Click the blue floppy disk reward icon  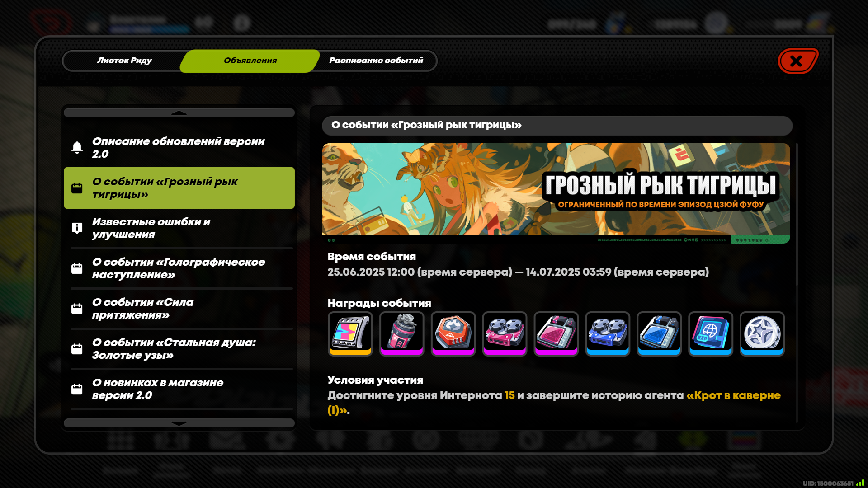tap(659, 333)
